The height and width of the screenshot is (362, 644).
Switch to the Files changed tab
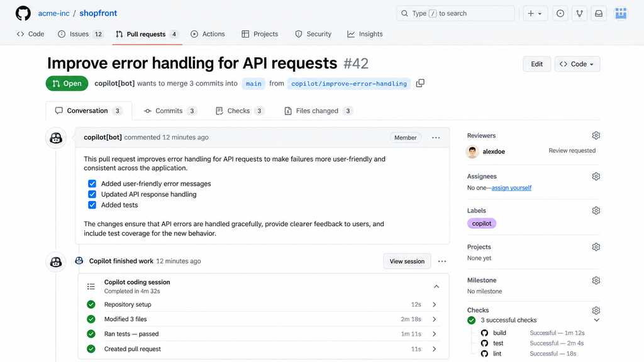[318, 111]
